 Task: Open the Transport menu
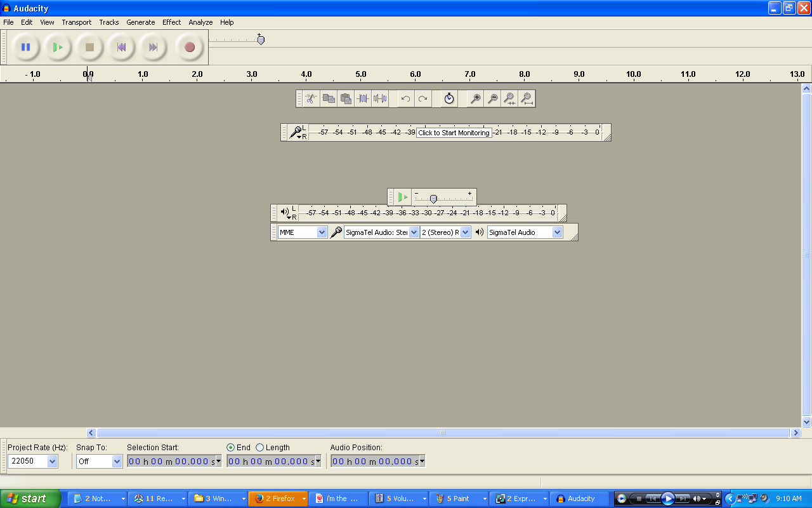pyautogui.click(x=77, y=22)
